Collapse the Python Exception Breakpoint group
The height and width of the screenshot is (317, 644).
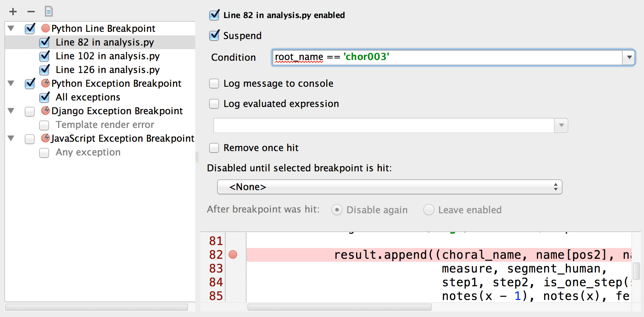(11, 83)
